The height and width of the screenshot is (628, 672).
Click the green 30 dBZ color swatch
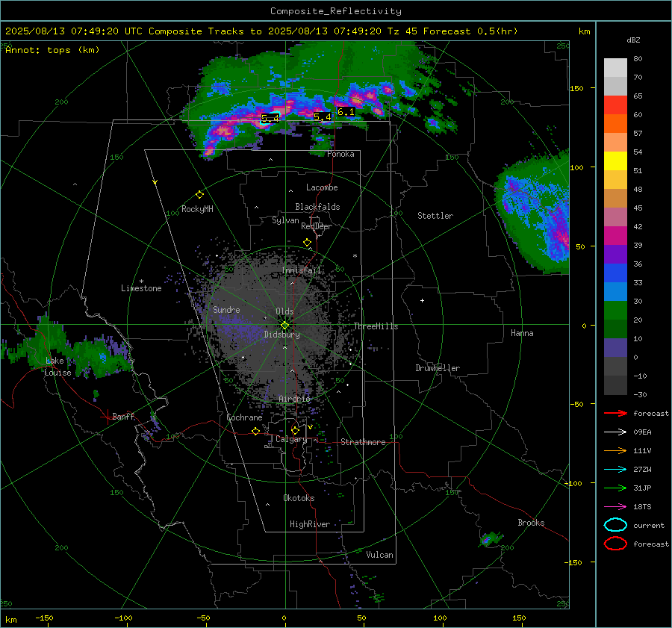point(615,310)
